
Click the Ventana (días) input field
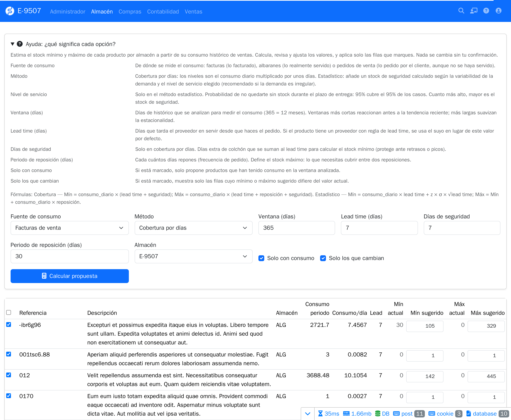pos(297,228)
